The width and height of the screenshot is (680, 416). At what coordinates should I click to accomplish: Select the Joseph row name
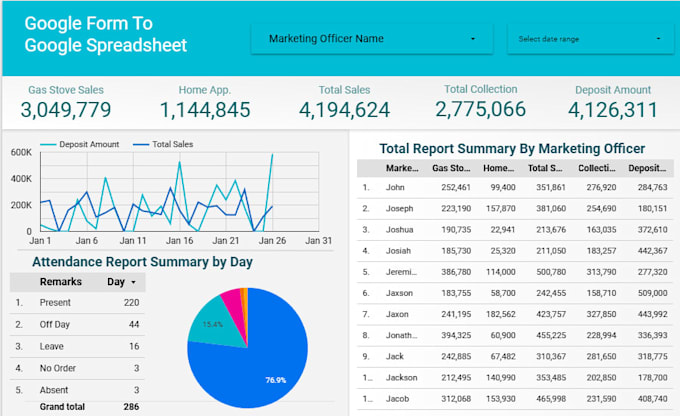(399, 209)
